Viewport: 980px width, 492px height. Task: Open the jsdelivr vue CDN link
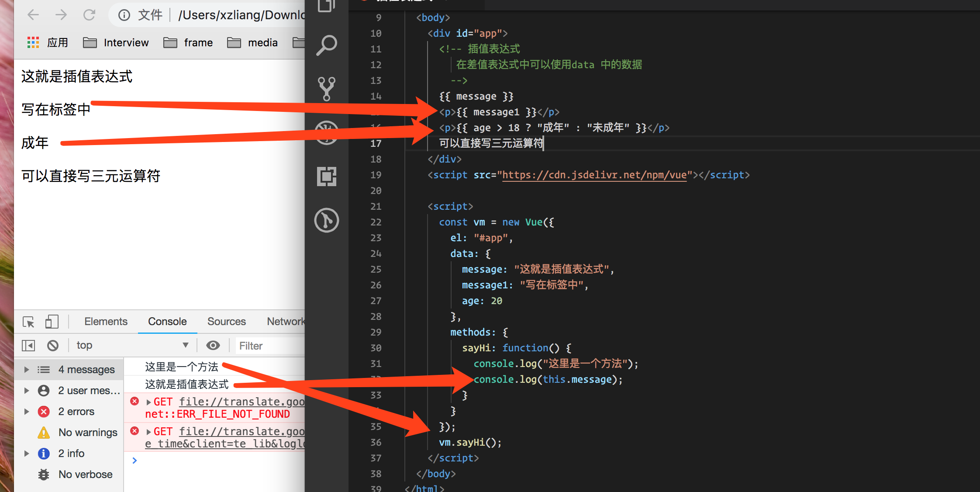click(x=594, y=175)
